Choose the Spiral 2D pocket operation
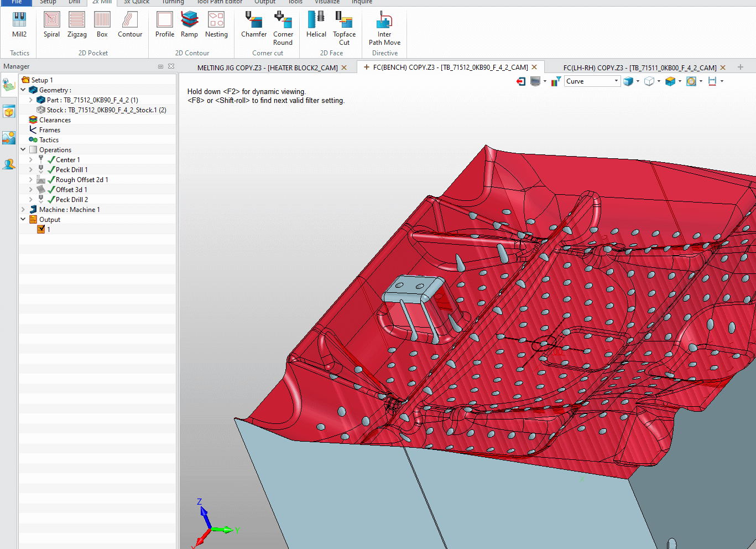The width and height of the screenshot is (756, 549). (51, 25)
